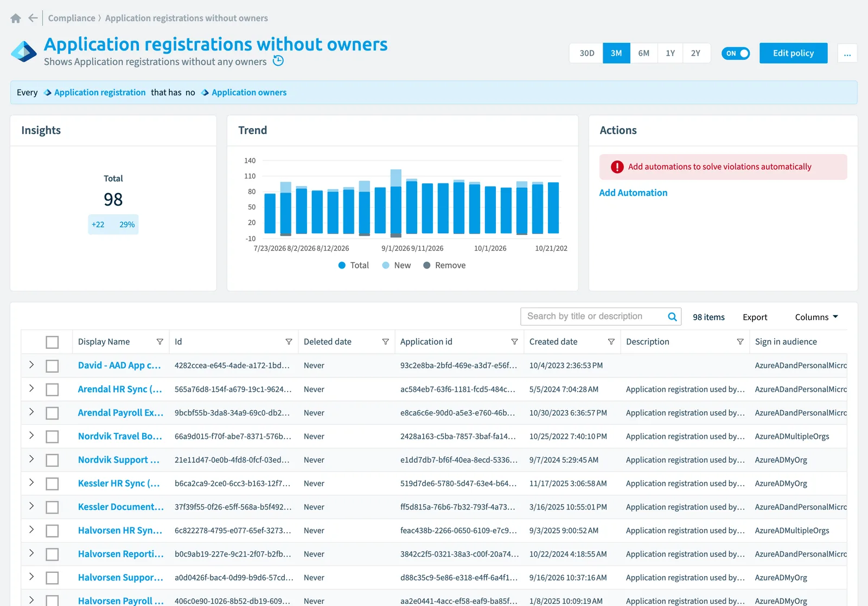Click the Edit policy button

(x=793, y=53)
